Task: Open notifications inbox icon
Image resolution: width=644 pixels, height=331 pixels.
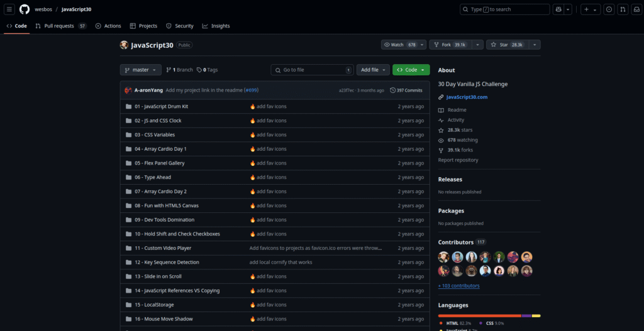Action: pos(636,9)
